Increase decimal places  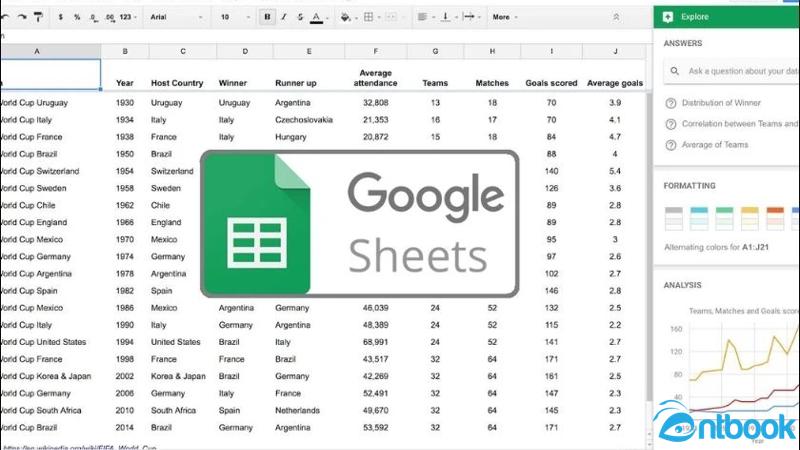click(x=110, y=17)
